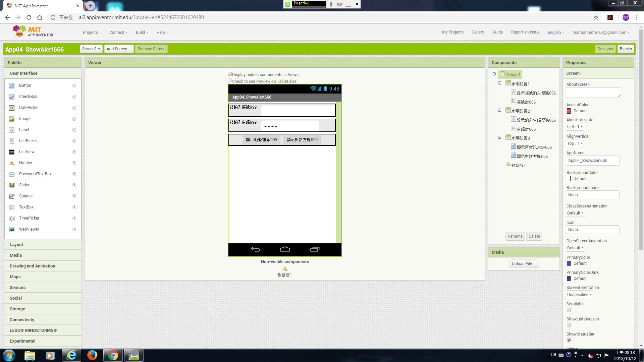
Task: Open the English language dropdown
Action: (x=556, y=33)
